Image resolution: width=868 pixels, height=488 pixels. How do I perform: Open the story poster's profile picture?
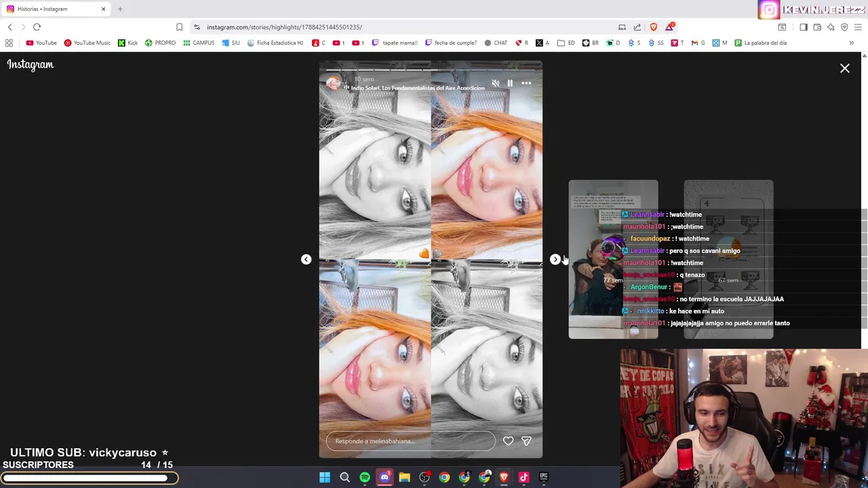tap(334, 83)
